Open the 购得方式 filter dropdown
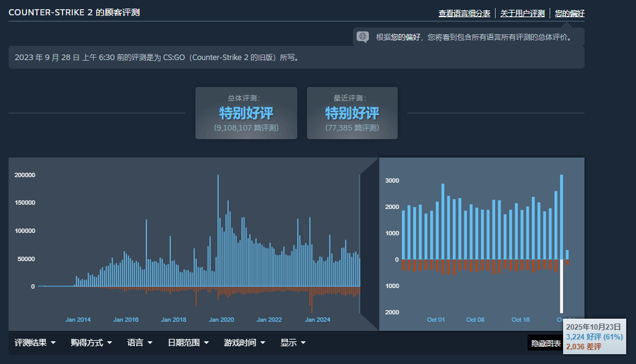This screenshot has height=364, width=636. [91, 343]
